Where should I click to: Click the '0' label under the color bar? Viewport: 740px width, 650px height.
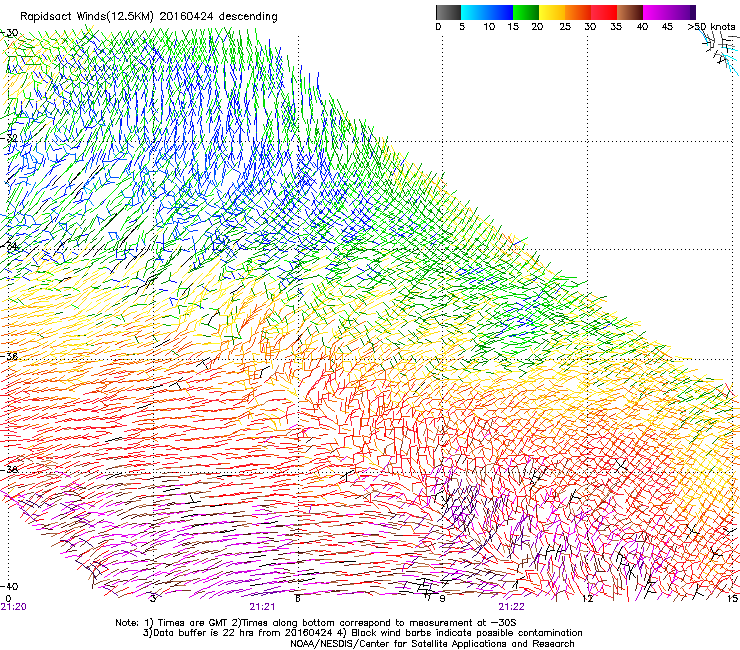tap(438, 27)
